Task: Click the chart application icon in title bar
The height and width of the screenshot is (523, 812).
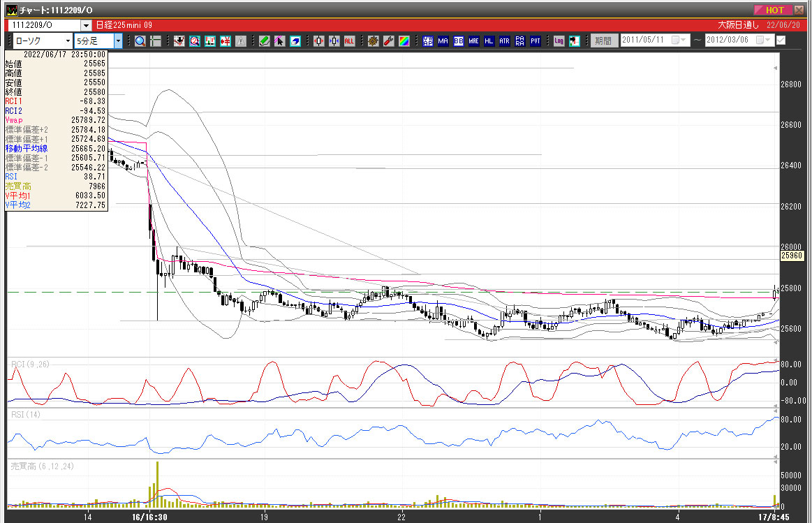Action: pyautogui.click(x=11, y=10)
